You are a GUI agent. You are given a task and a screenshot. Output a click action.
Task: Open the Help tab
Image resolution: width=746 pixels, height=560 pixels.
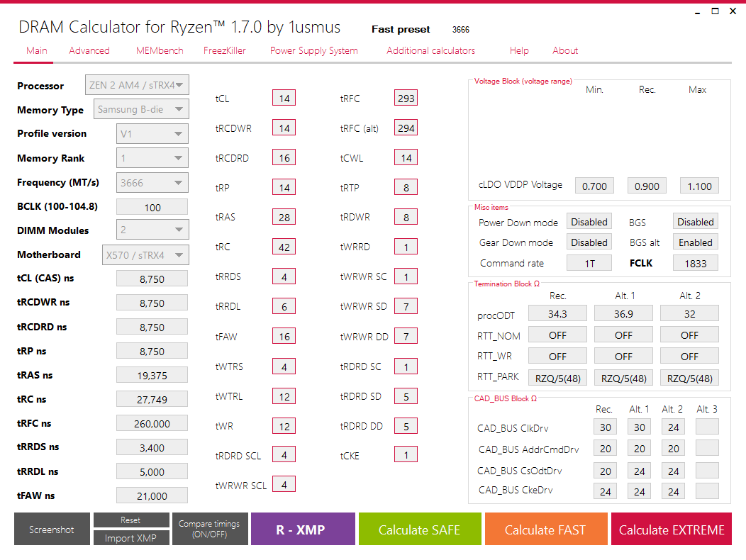click(519, 50)
